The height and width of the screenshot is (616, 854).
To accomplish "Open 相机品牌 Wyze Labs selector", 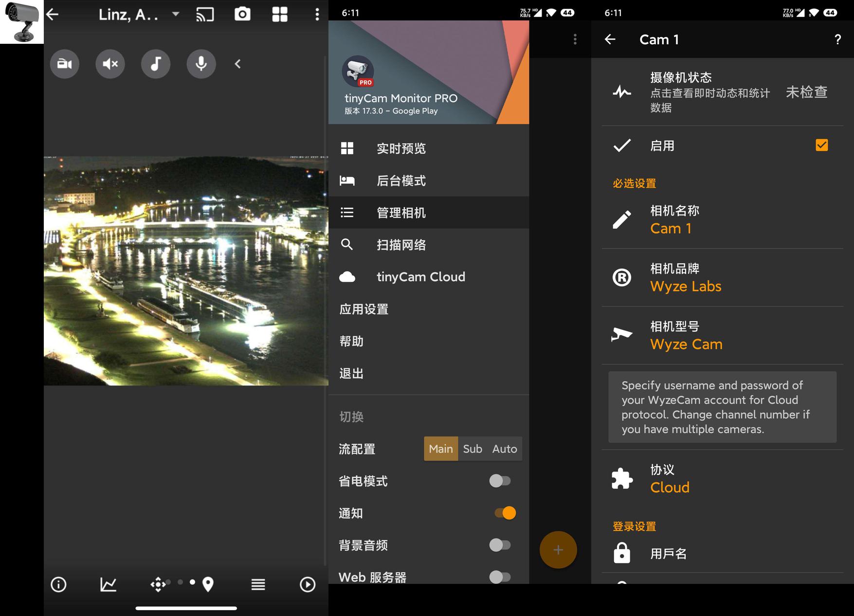I will 723,277.
